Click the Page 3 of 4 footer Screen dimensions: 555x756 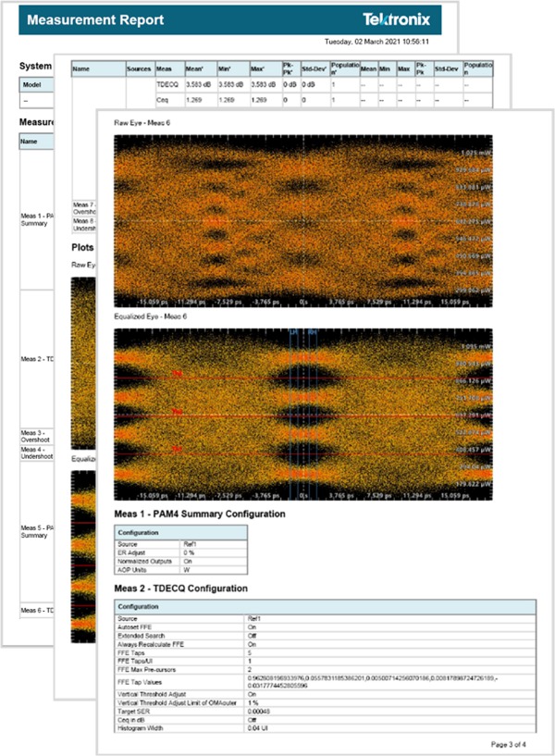[x=508, y=744]
